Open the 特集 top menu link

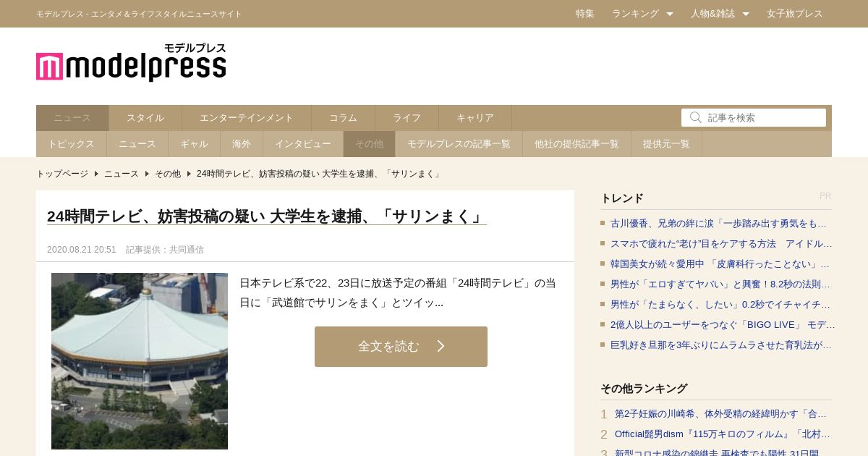pyautogui.click(x=585, y=14)
